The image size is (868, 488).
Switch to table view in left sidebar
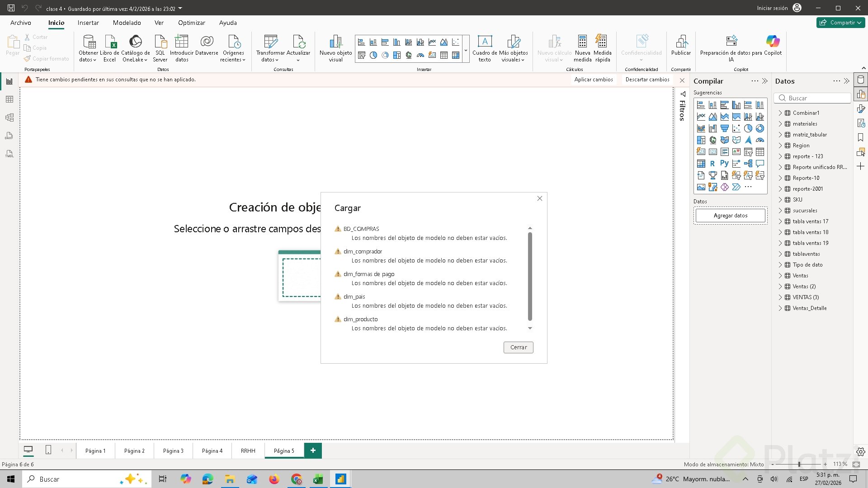pos(9,99)
